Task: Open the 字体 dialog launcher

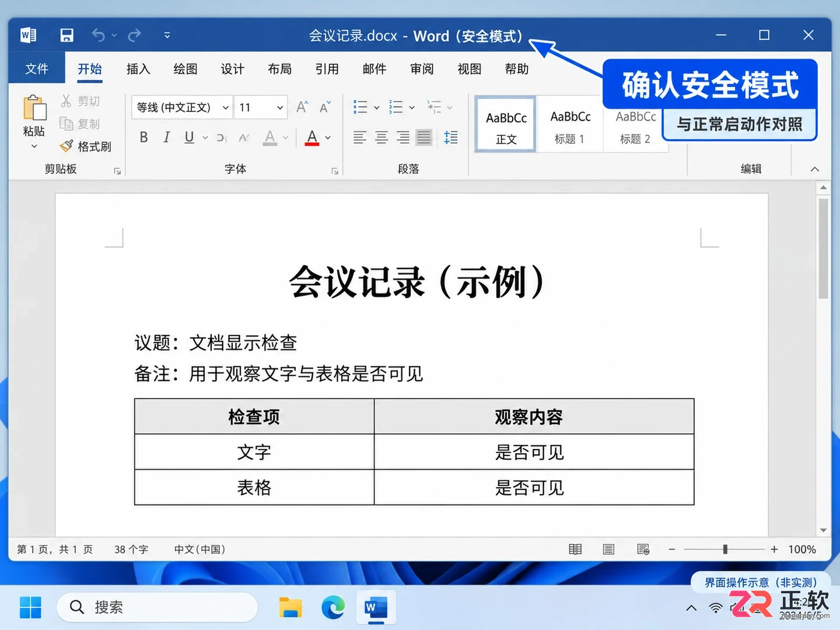Action: (x=335, y=171)
